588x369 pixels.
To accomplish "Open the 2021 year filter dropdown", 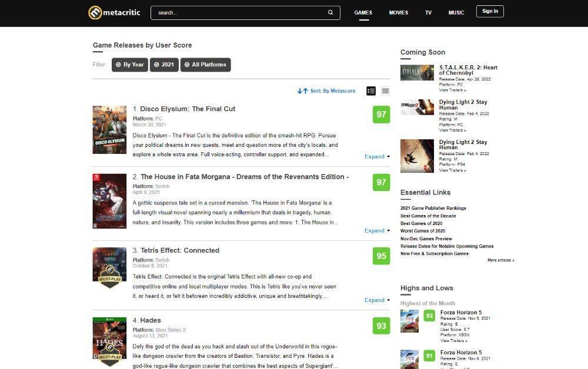I will pos(164,65).
